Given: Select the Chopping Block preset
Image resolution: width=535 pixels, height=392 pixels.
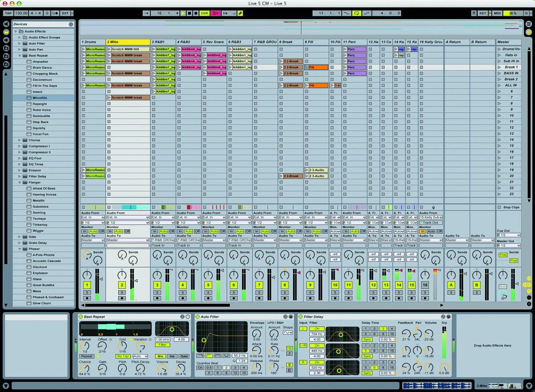Looking at the screenshot, I should pos(44,74).
